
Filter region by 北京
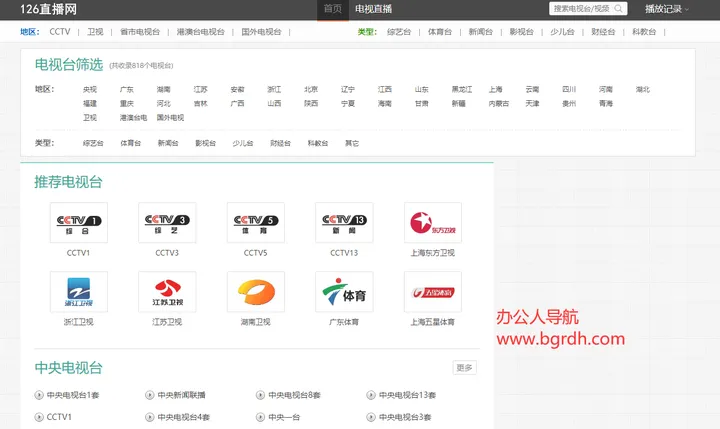click(311, 90)
